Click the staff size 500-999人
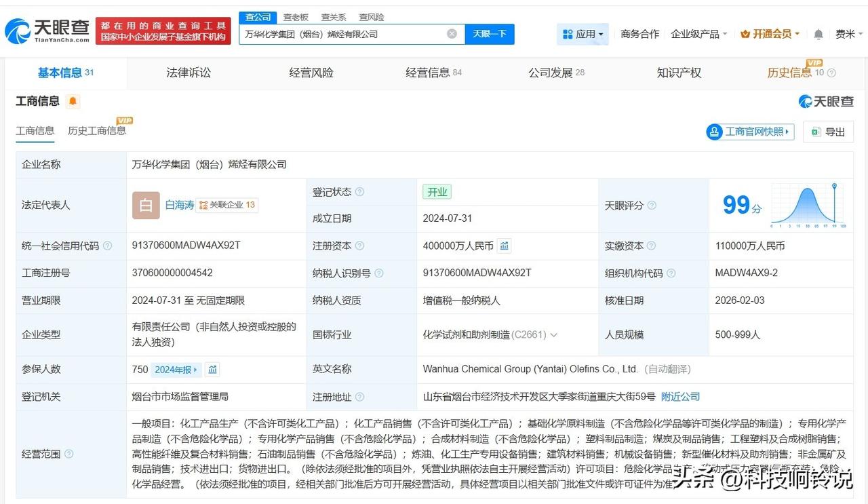The width and height of the screenshot is (868, 504). (738, 334)
